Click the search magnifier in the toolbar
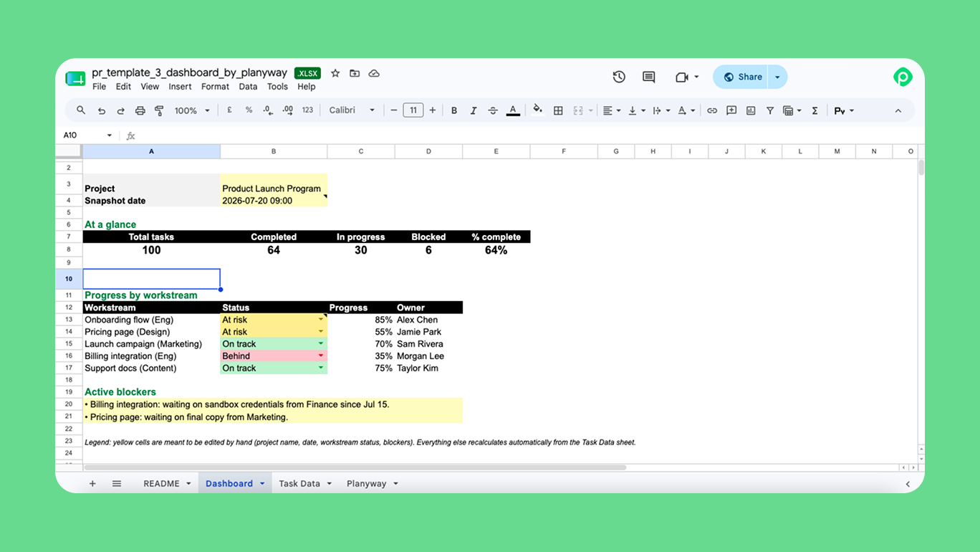This screenshot has height=552, width=980. tap(81, 110)
